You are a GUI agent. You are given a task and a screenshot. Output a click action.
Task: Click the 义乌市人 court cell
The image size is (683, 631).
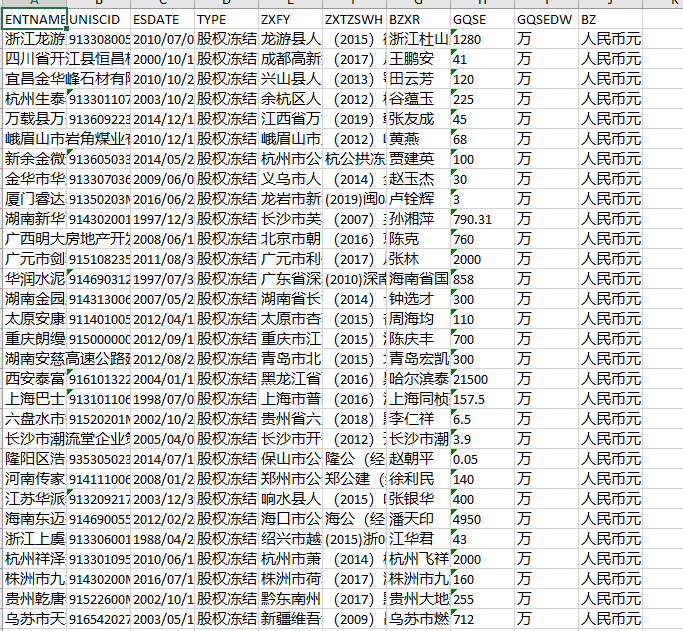tap(291, 179)
